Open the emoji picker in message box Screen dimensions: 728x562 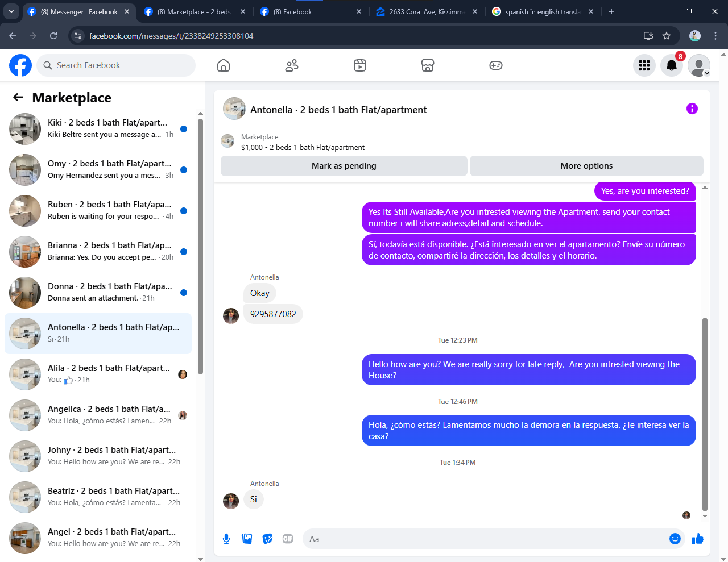point(675,539)
